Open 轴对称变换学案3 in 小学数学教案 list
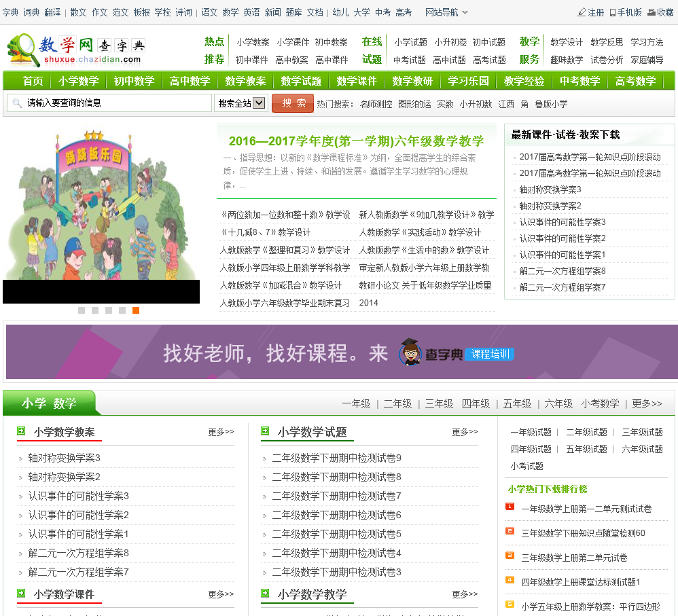The image size is (678, 616). [64, 458]
